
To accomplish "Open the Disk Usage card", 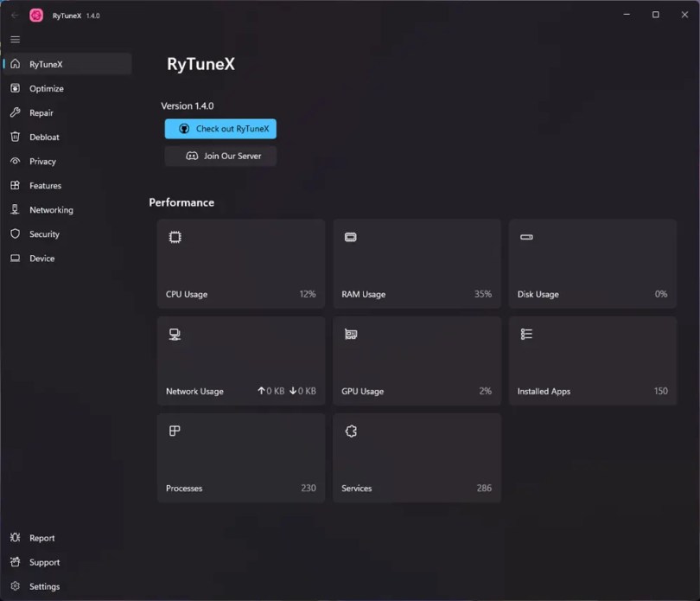I will (593, 264).
